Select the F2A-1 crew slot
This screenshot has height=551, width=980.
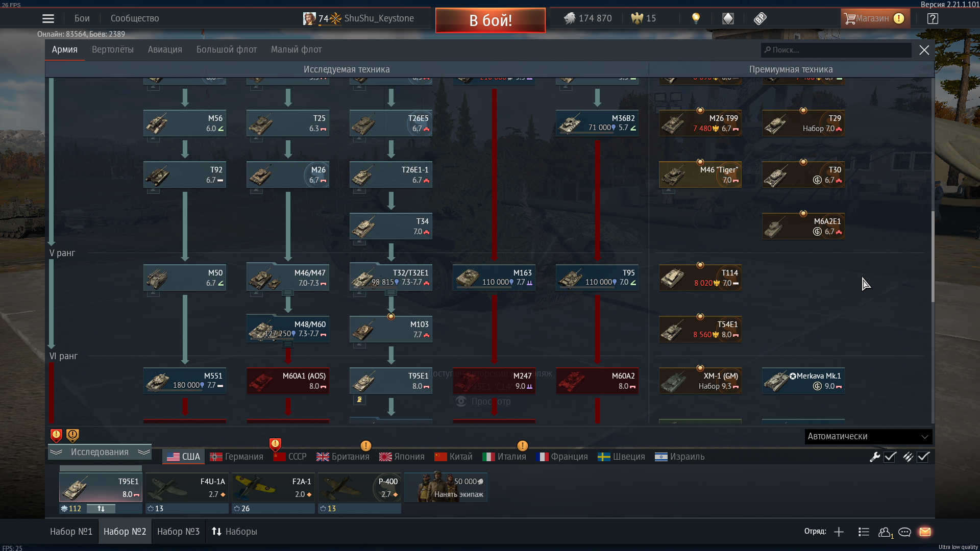tap(273, 488)
